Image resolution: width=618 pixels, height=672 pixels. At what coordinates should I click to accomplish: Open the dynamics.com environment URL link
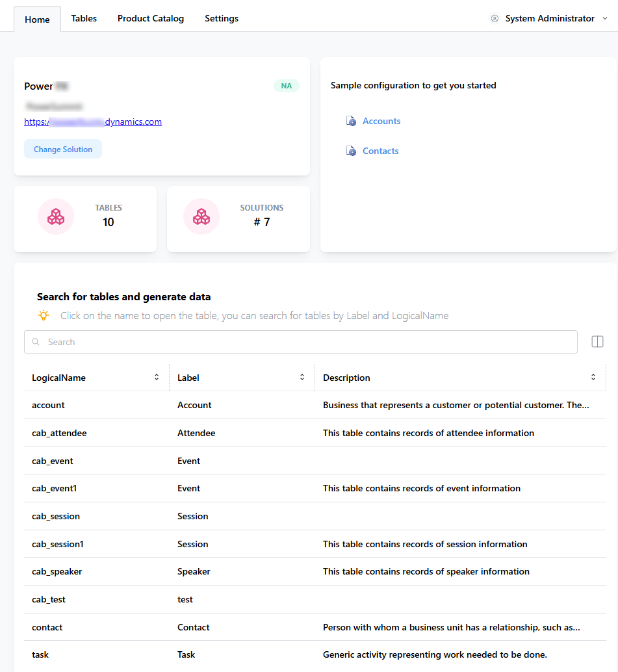93,122
